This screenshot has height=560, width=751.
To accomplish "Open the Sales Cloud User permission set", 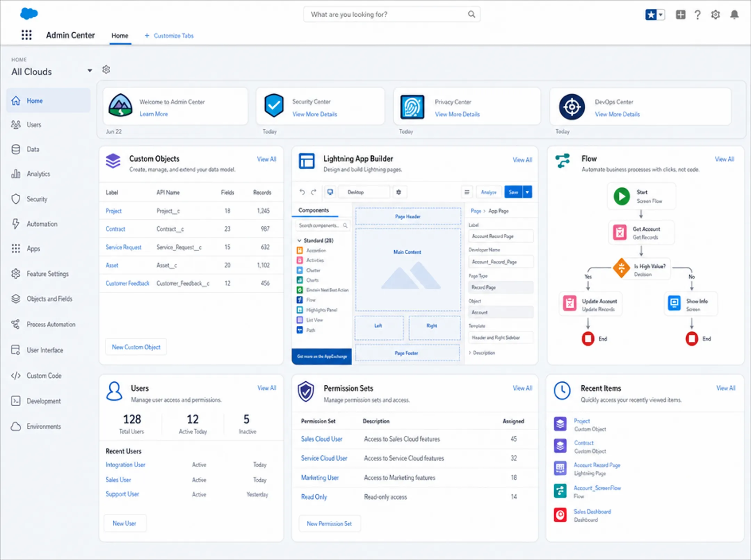I will tap(322, 439).
